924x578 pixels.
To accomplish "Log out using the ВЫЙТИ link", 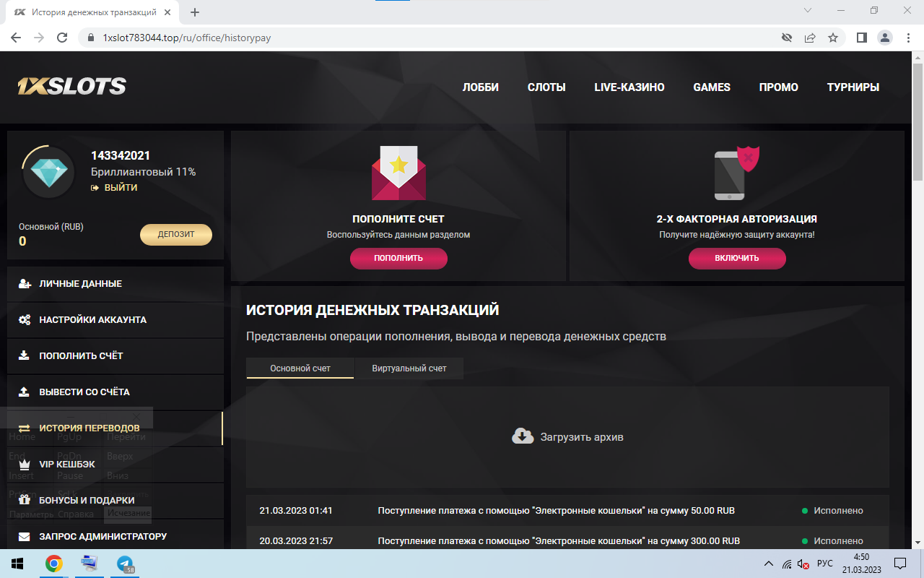I will coord(114,188).
